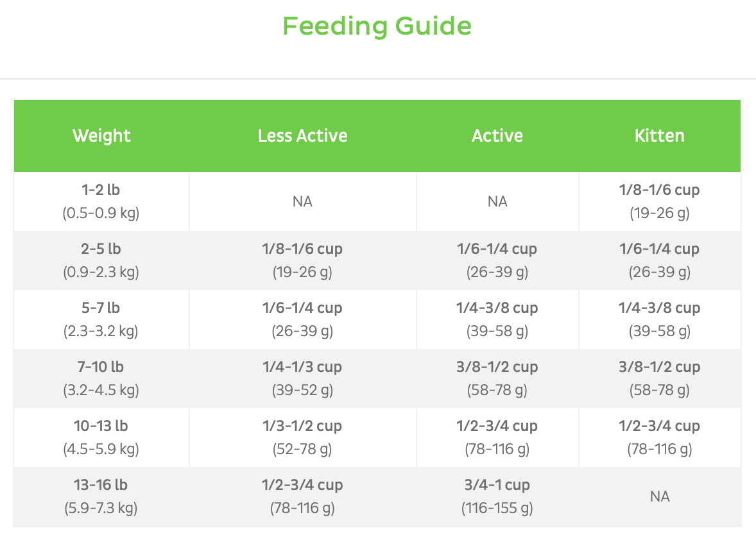
Task: Click Less Active 1/4-1/3 cup cell
Action: coord(302,378)
